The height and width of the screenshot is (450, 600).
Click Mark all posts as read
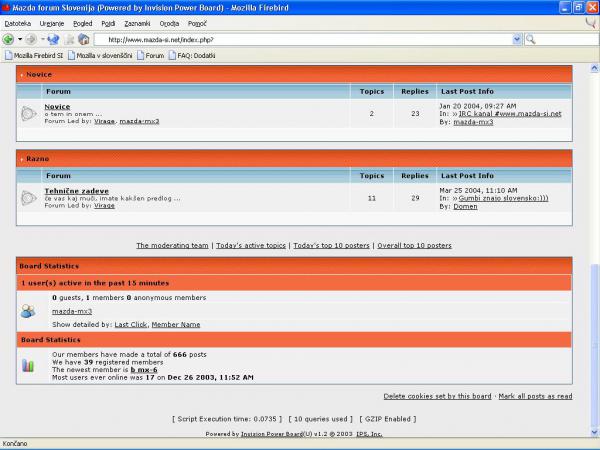click(x=536, y=396)
